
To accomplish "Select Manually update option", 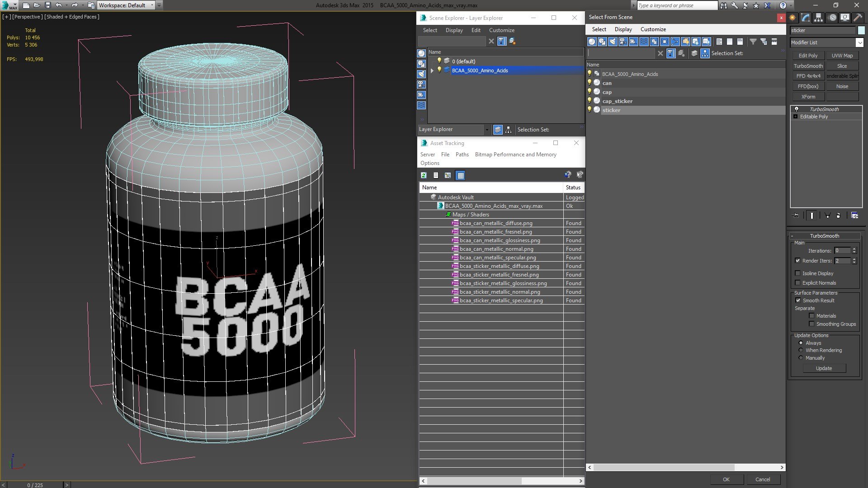I will 801,358.
